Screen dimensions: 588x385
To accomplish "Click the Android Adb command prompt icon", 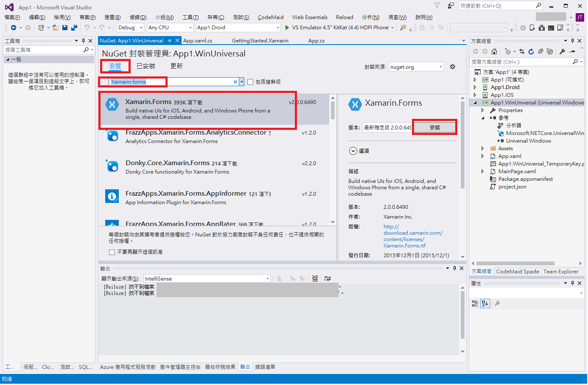I will (551, 28).
